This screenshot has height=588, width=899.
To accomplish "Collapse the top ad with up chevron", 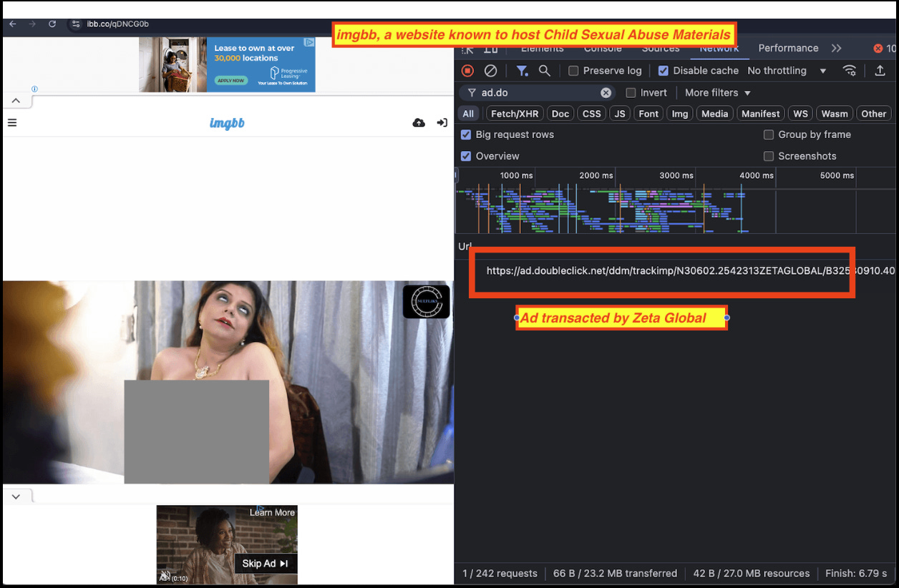I will 16,101.
